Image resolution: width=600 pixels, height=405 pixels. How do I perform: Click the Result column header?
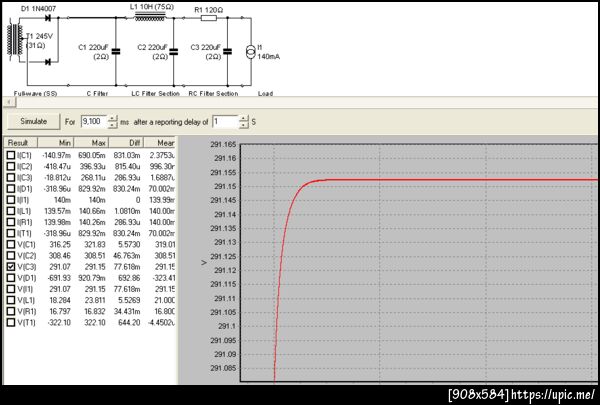point(21,143)
